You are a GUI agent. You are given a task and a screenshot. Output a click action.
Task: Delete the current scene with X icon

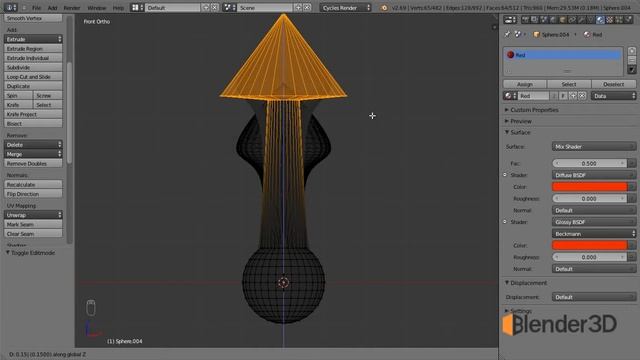click(307, 8)
